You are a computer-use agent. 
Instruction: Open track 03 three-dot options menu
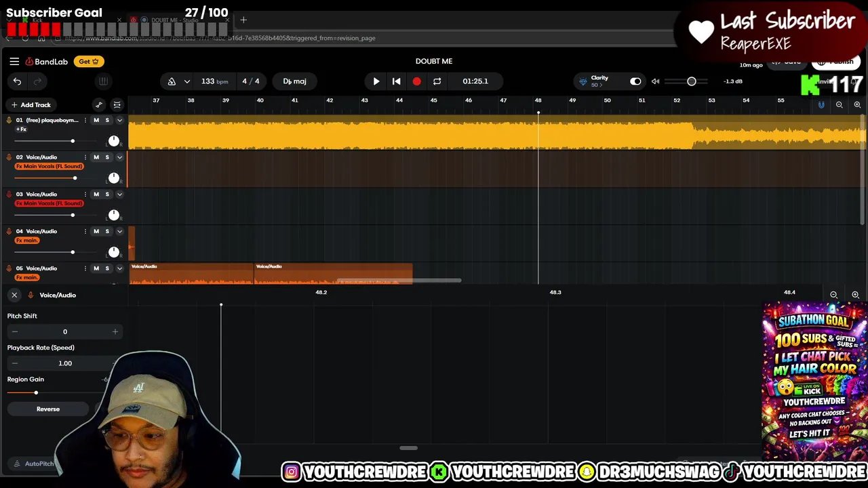click(x=85, y=195)
